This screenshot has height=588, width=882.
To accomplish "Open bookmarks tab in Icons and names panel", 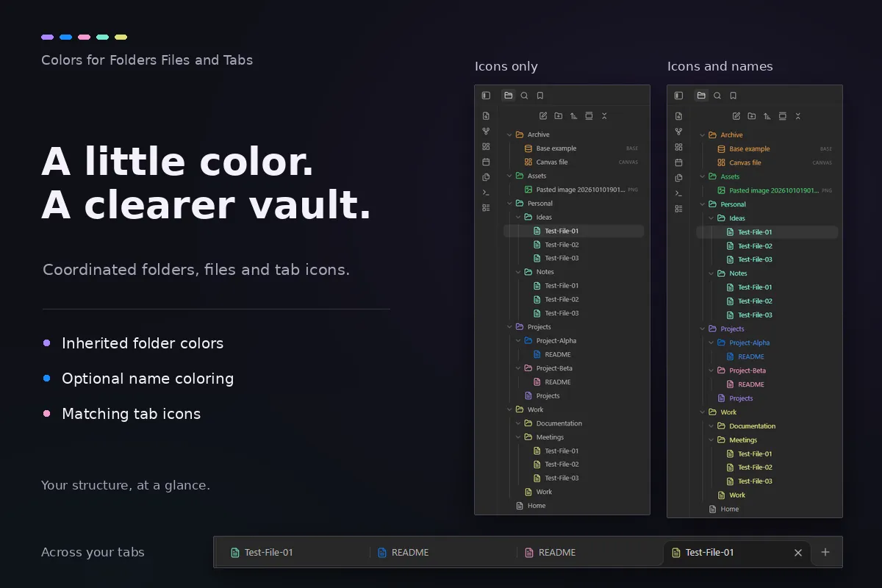I will [733, 96].
